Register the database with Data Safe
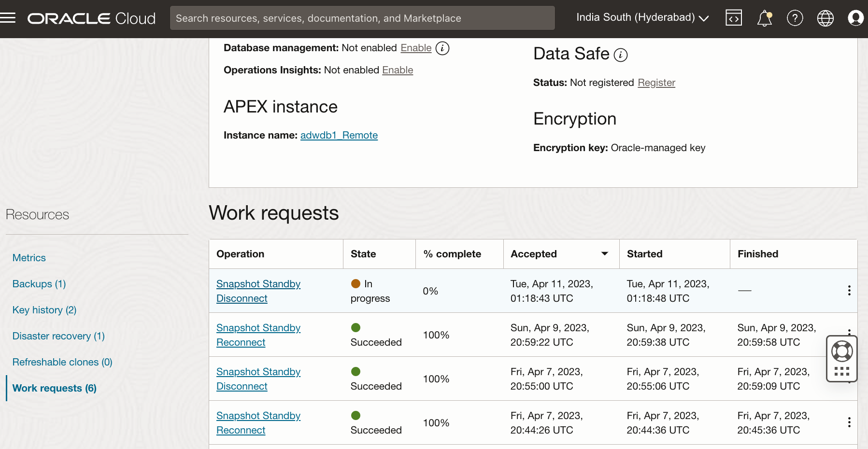 656,83
